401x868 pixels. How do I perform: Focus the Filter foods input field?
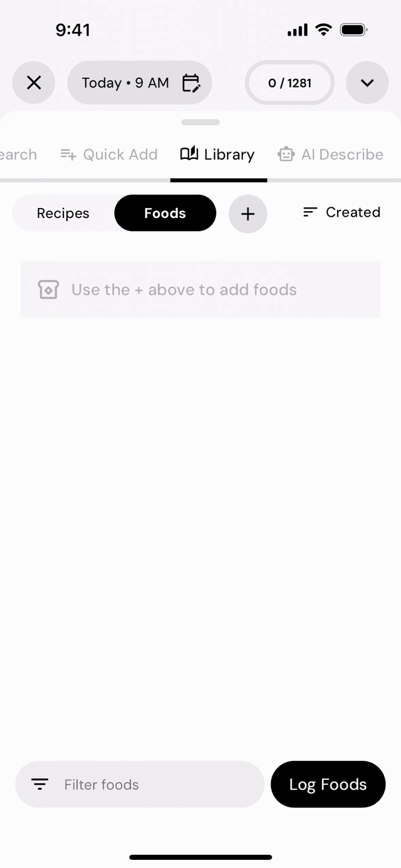point(140,784)
